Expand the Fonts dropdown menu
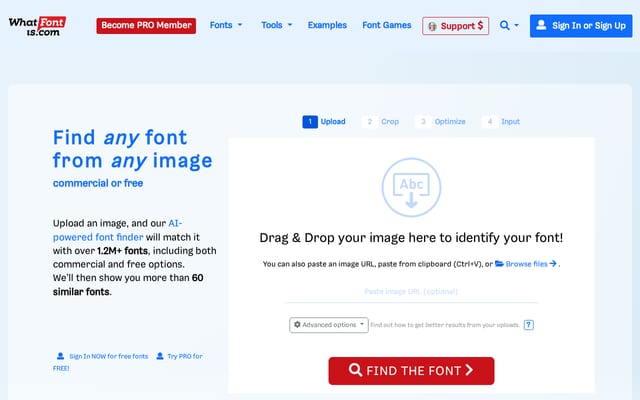Image resolution: width=640 pixels, height=400 pixels. 226,25
